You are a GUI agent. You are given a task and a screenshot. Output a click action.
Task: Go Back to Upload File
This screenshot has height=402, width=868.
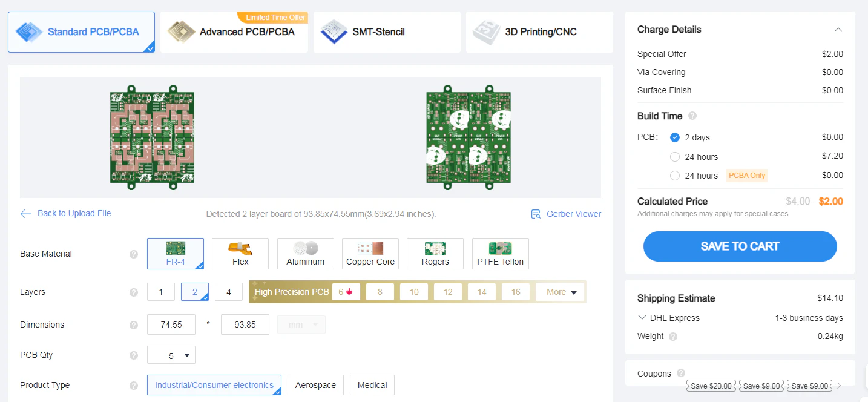[x=74, y=213]
